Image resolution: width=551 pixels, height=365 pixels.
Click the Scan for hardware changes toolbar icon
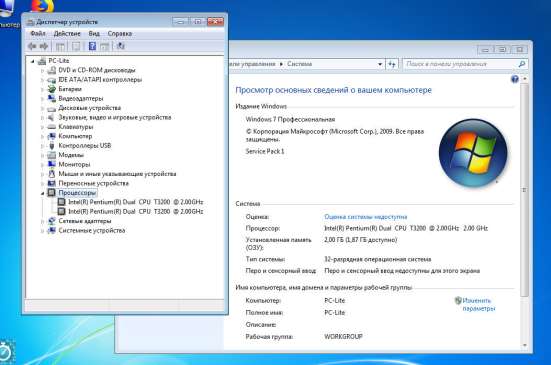click(121, 46)
